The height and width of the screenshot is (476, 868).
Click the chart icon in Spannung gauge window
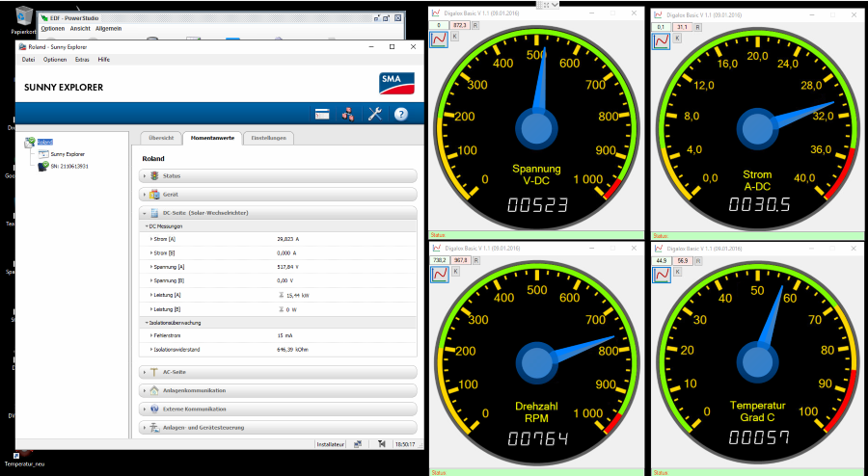[439, 40]
